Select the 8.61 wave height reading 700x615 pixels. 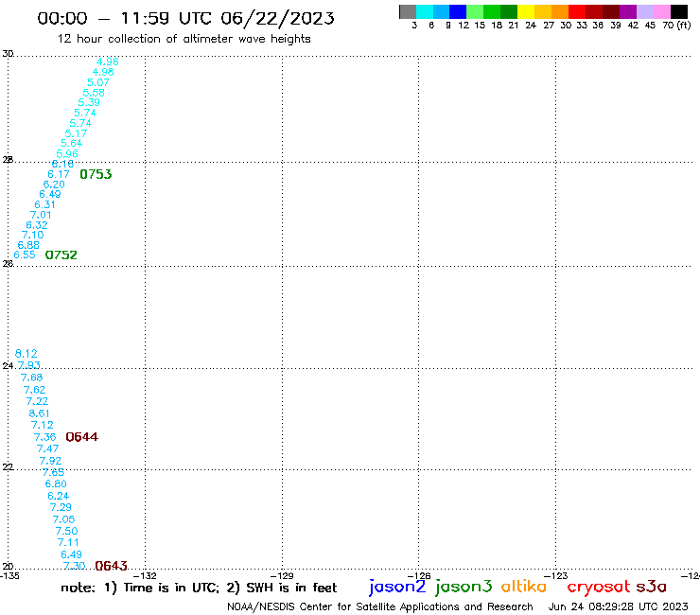[40, 413]
